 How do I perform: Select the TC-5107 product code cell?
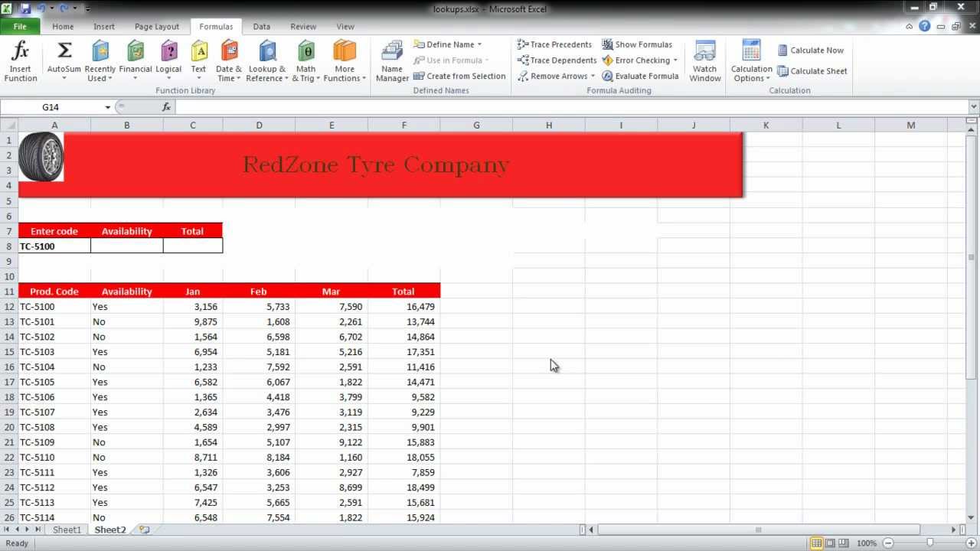(x=54, y=412)
